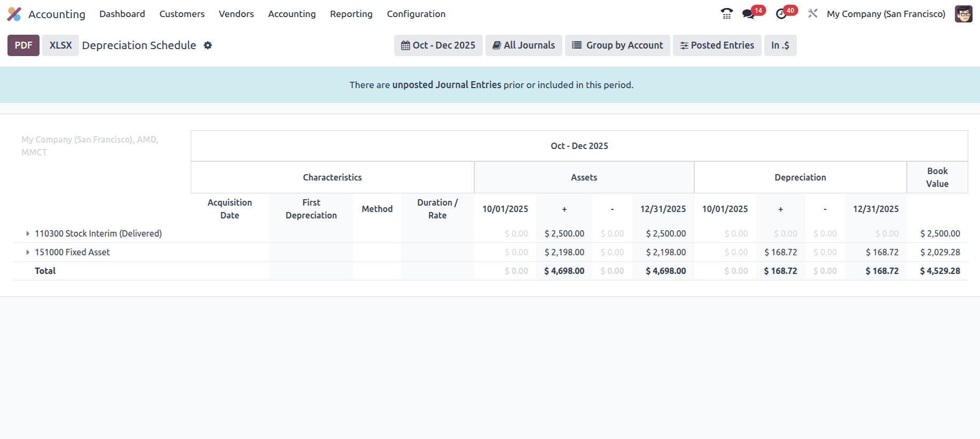
Task: Click the First Depreciation column header
Action: click(311, 209)
